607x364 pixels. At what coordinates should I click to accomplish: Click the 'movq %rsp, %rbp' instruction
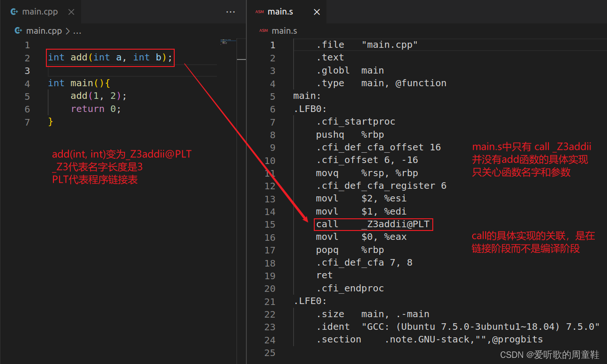[367, 173]
